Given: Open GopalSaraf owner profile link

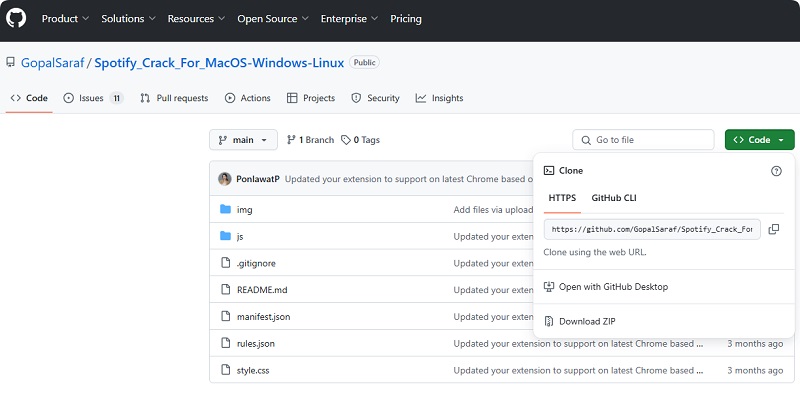Looking at the screenshot, I should coord(53,63).
